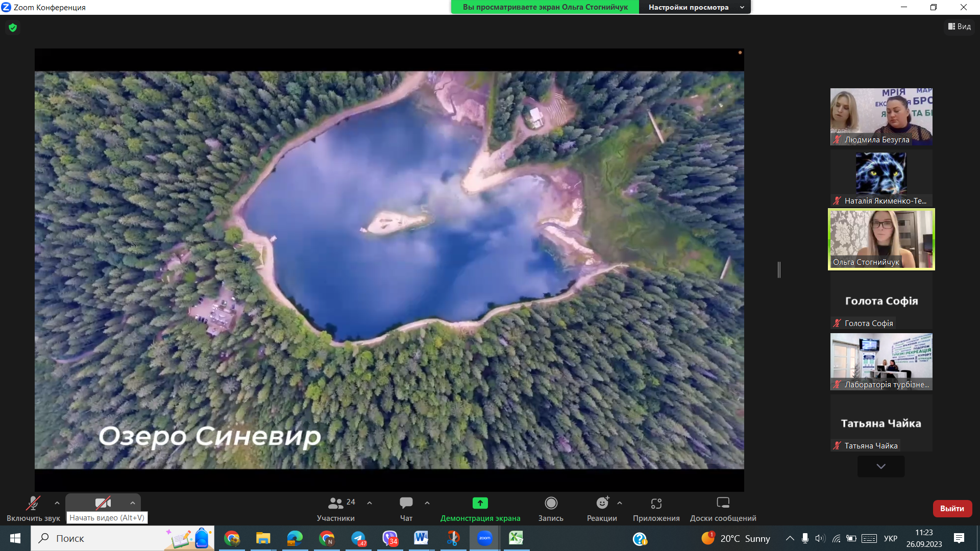Open the Вид view menu
This screenshot has height=551, width=980.
[960, 27]
